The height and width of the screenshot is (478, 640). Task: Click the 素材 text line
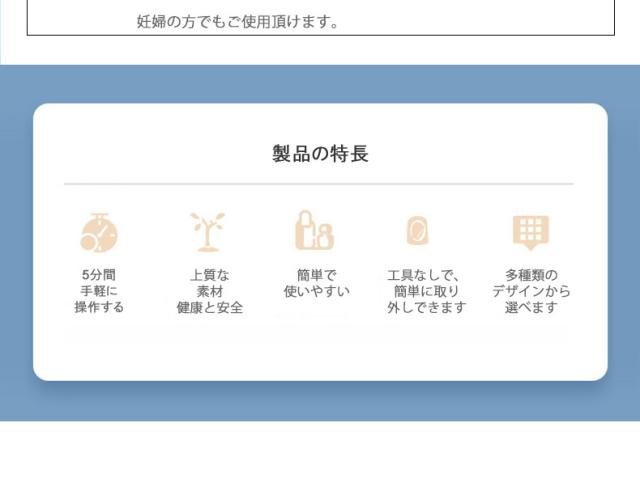209,291
